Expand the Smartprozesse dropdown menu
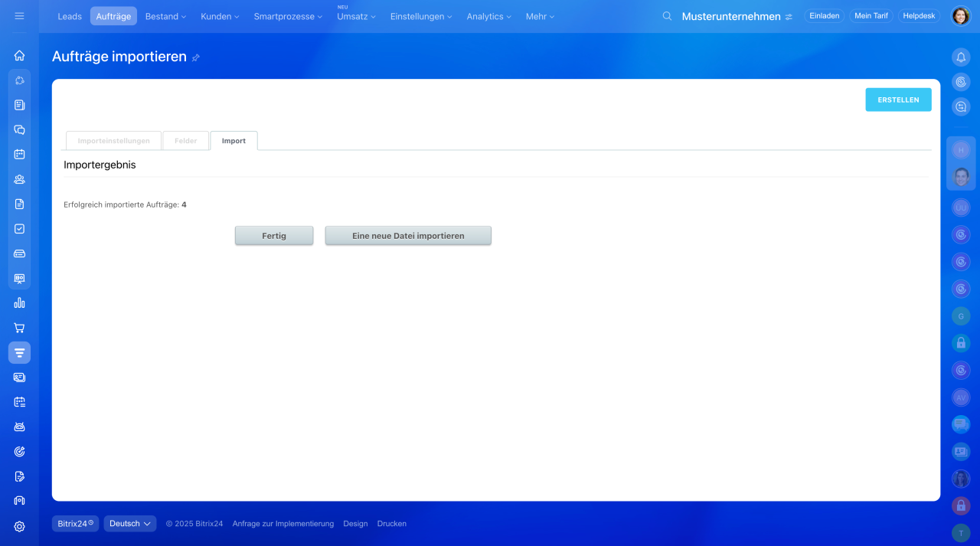The width and height of the screenshot is (980, 546). pos(288,16)
